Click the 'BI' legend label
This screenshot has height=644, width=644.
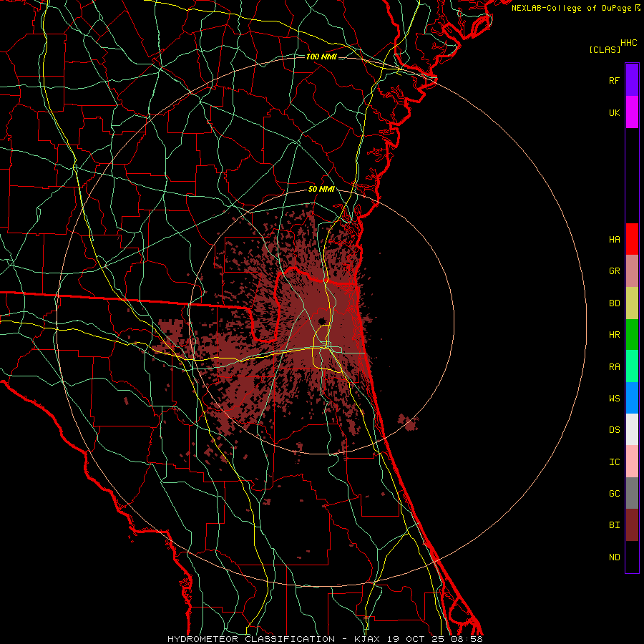coord(614,525)
